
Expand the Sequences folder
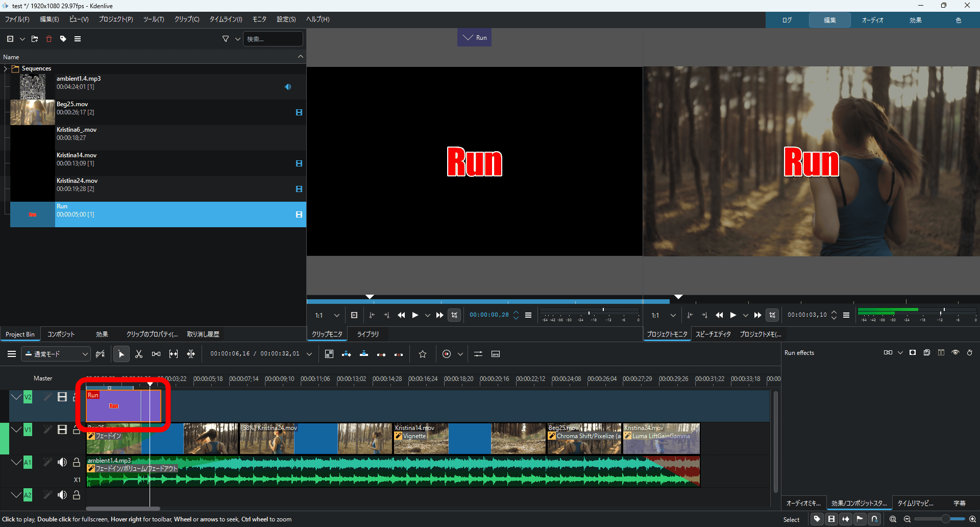6,68
